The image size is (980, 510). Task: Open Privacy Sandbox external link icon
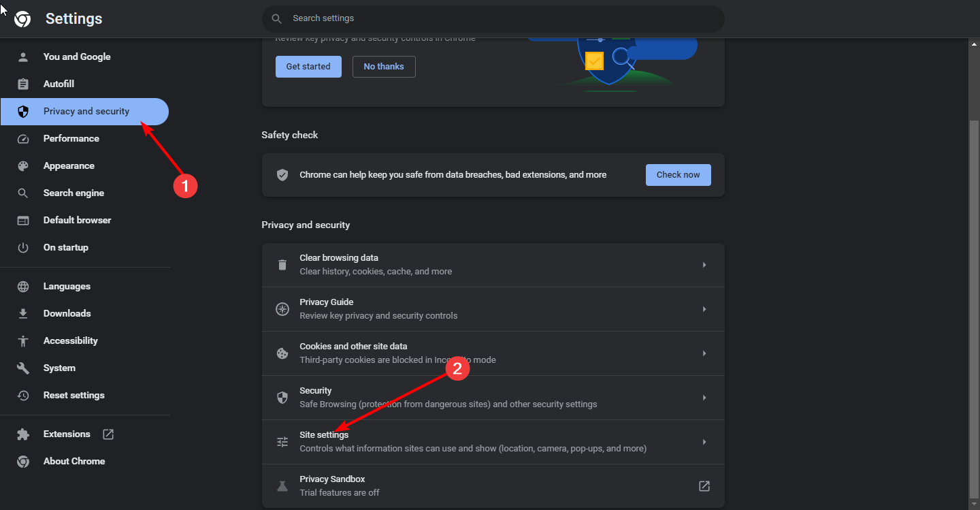click(704, 486)
